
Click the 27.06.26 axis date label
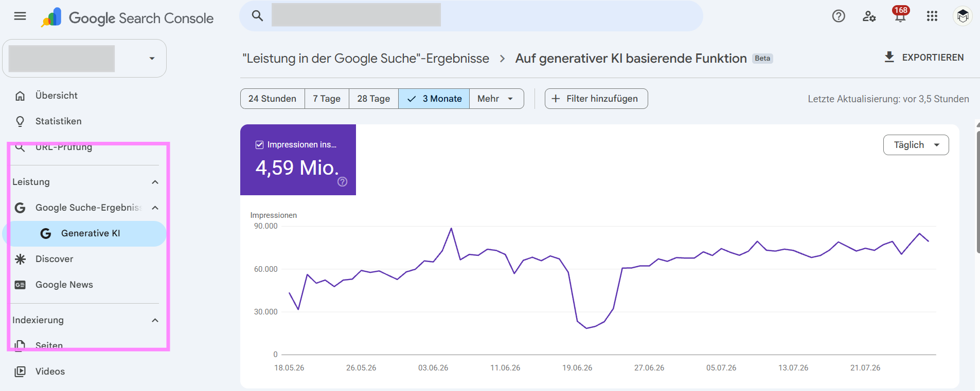pyautogui.click(x=649, y=368)
